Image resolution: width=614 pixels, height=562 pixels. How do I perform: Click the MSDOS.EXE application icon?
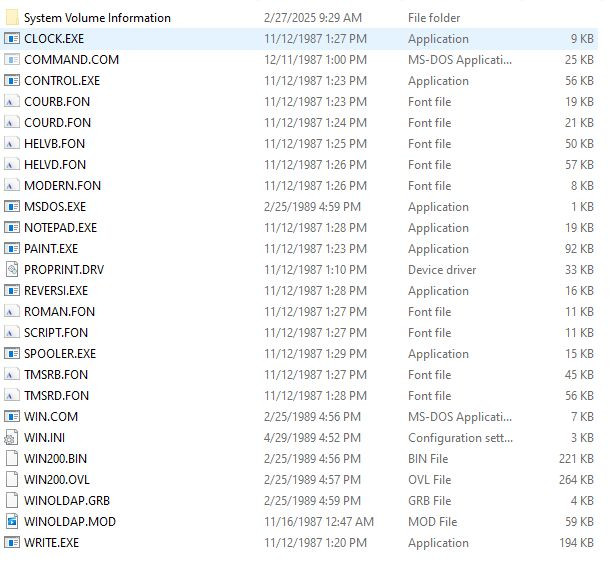tap(12, 206)
